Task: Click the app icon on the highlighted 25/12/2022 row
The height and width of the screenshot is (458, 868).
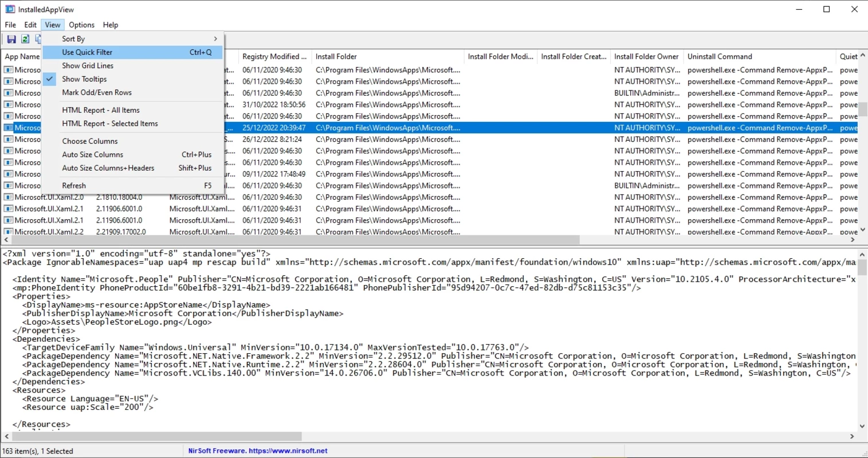Action: (x=9, y=128)
